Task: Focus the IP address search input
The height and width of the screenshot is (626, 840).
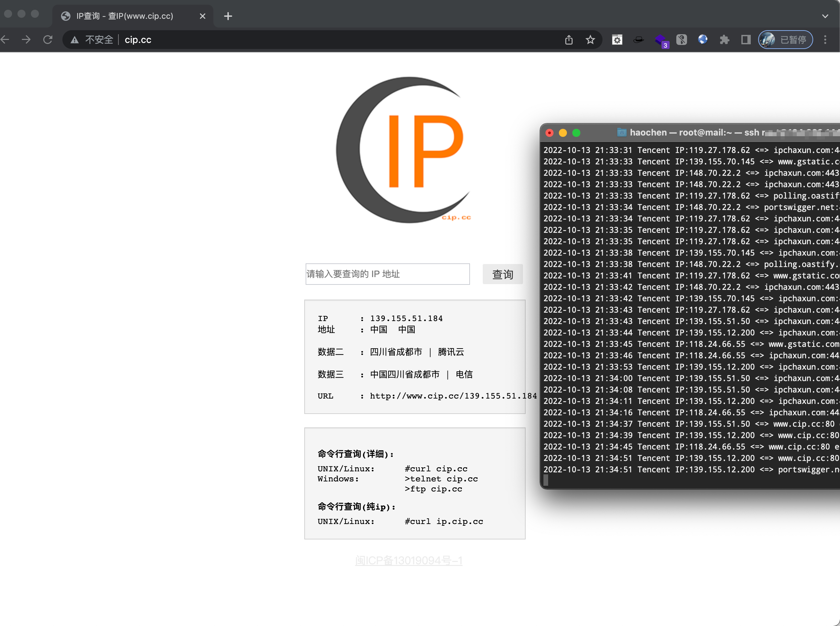Action: pyautogui.click(x=387, y=274)
